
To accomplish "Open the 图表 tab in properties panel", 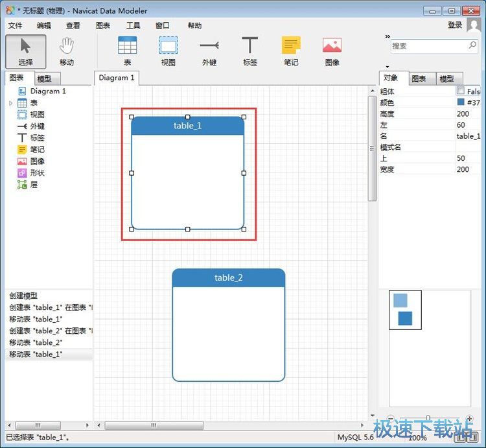I will pyautogui.click(x=419, y=78).
